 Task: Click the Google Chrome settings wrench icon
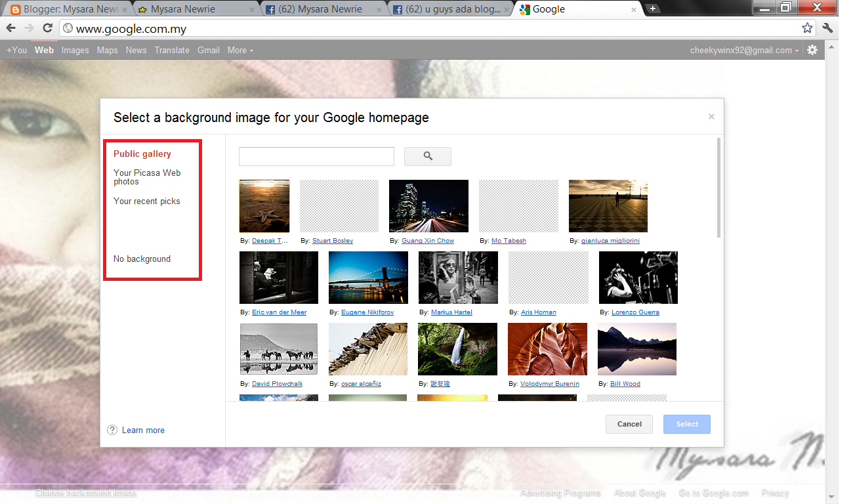pyautogui.click(x=827, y=28)
